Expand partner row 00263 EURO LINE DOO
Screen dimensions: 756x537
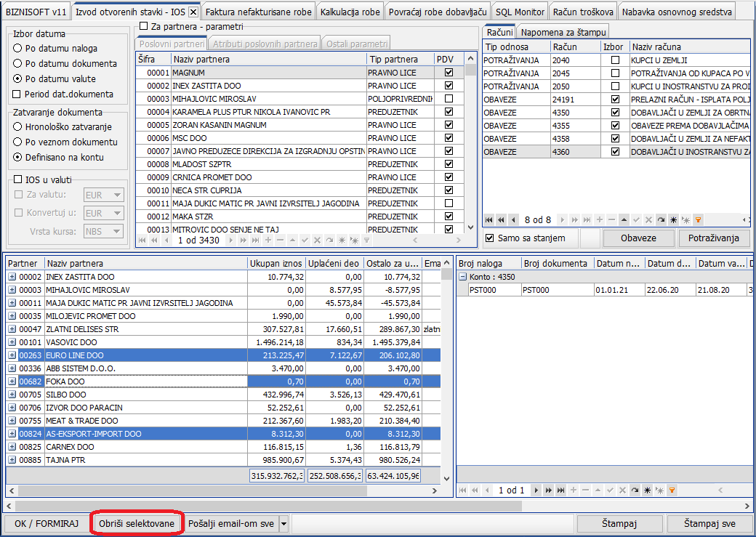pyautogui.click(x=12, y=355)
